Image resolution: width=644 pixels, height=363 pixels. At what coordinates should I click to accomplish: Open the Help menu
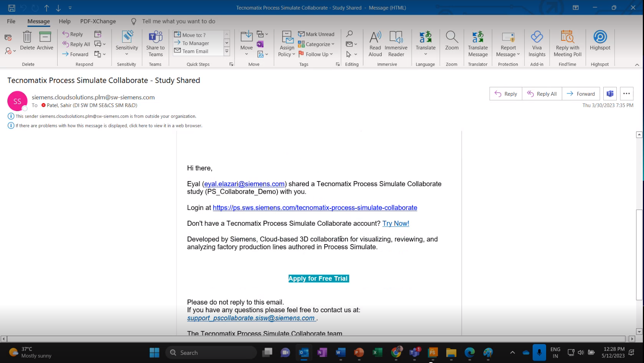(x=65, y=21)
